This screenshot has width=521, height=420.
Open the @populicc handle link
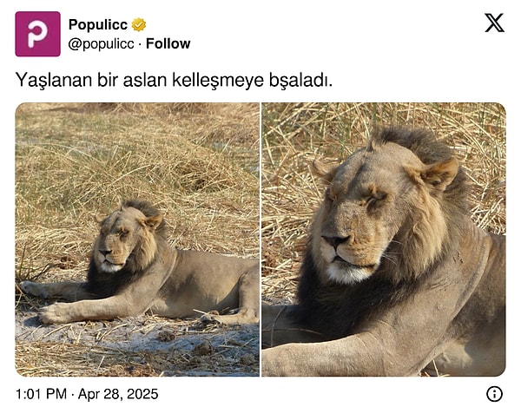[x=102, y=44]
